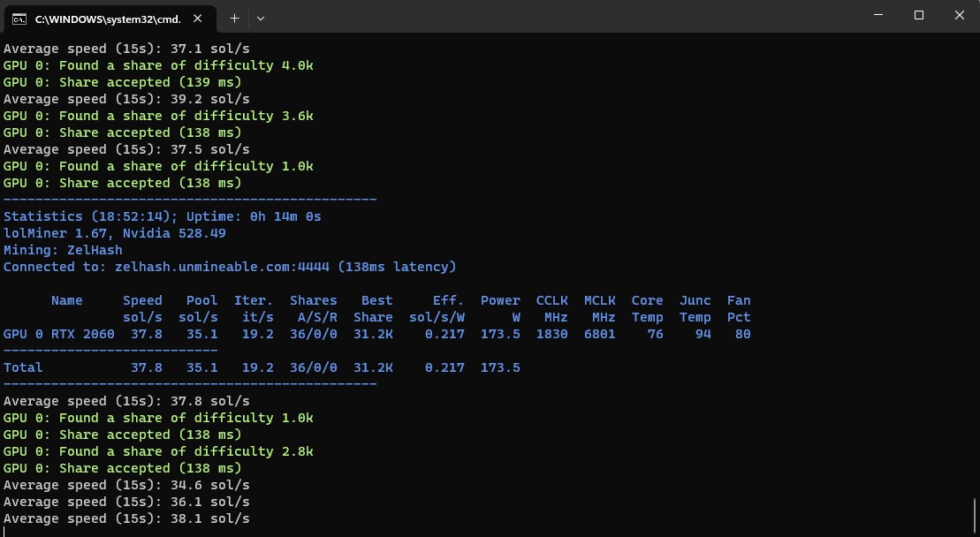
Task: Close the cmd.exe tab
Action: click(197, 19)
